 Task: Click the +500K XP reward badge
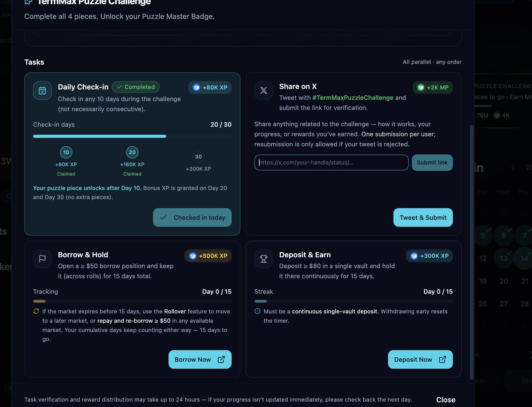(208, 256)
